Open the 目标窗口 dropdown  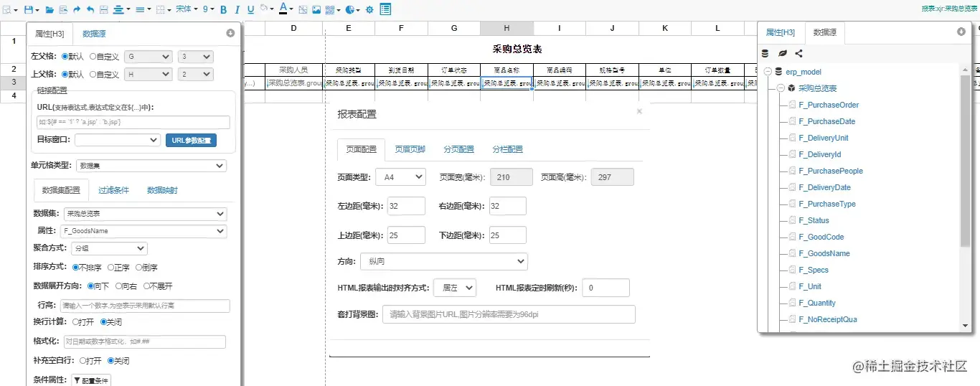(117, 140)
